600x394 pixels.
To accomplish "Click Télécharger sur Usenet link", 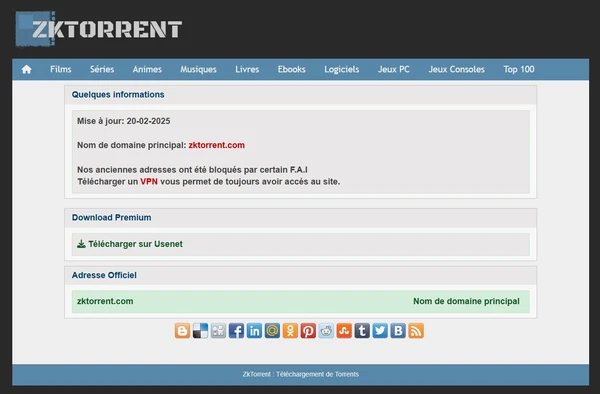I will point(135,244).
